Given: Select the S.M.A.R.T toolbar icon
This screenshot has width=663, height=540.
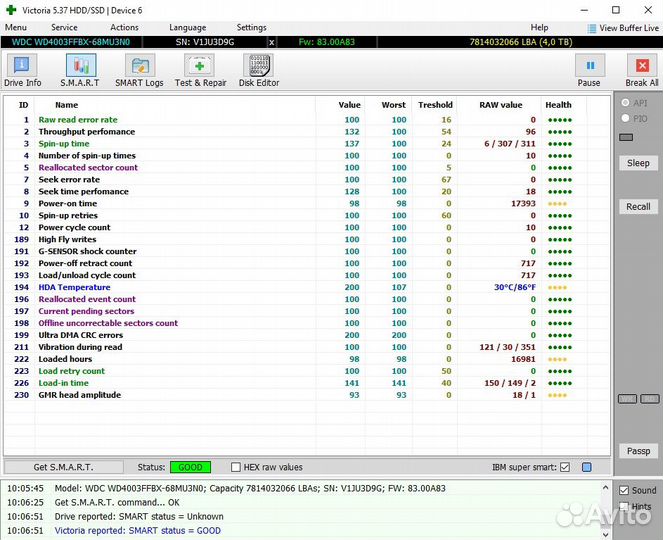Looking at the screenshot, I should (x=79, y=70).
